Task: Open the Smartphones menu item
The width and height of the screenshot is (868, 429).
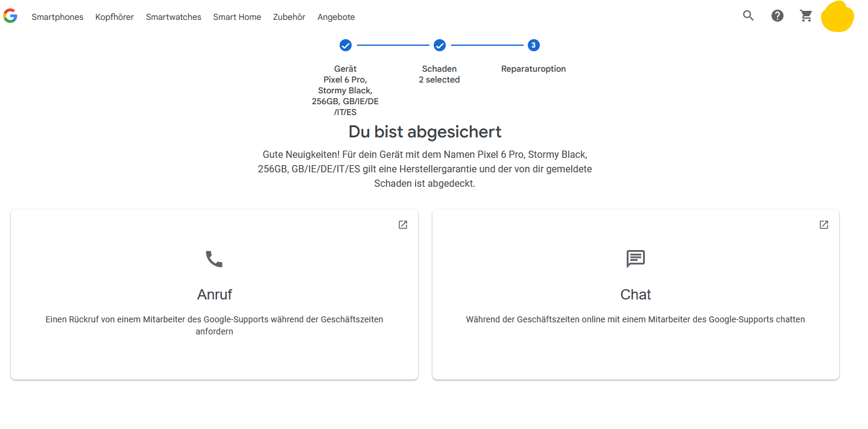Action: tap(57, 17)
